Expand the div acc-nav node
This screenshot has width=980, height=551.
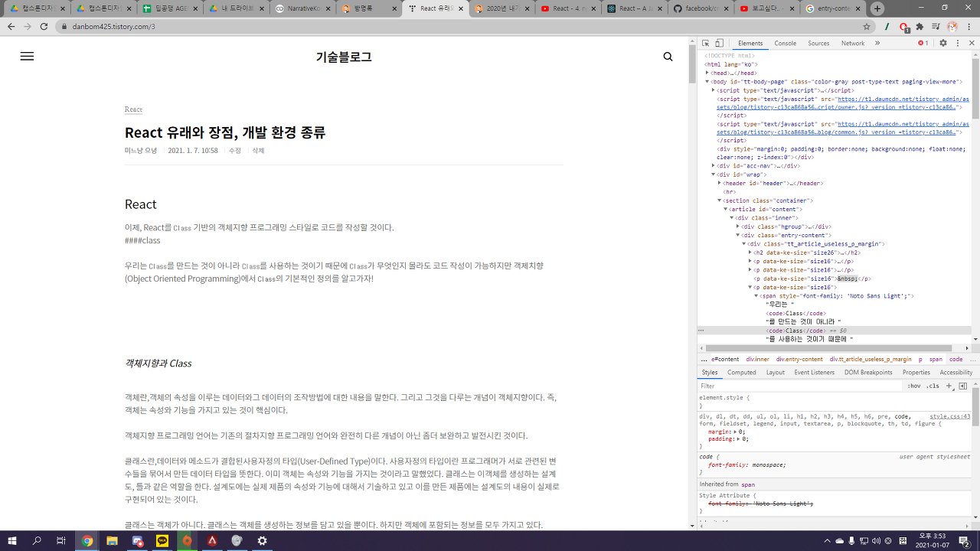pyautogui.click(x=714, y=166)
